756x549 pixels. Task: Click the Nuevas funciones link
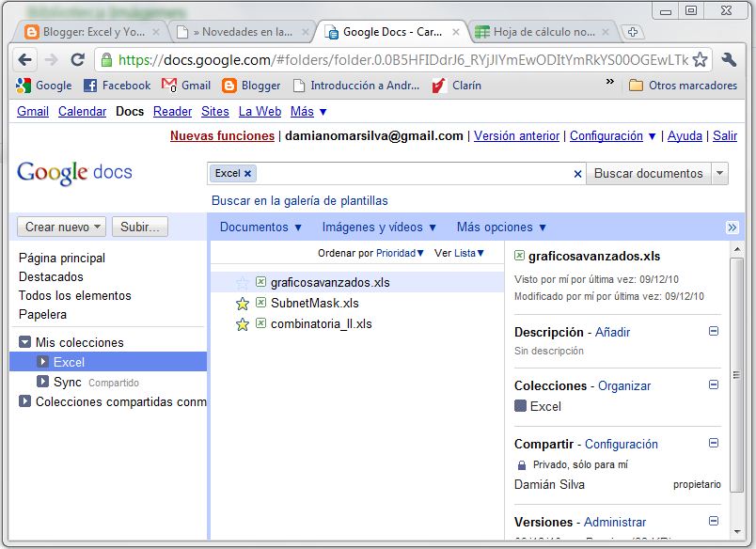coord(222,136)
